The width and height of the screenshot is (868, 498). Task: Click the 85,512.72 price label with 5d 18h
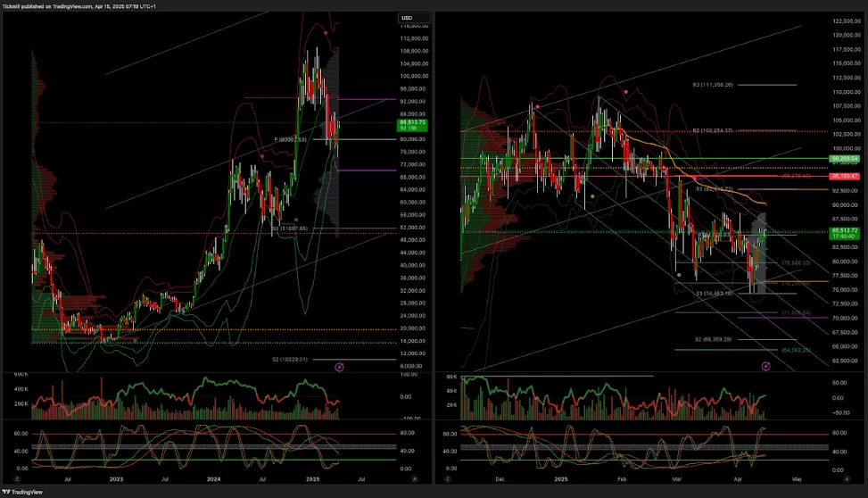[413, 125]
